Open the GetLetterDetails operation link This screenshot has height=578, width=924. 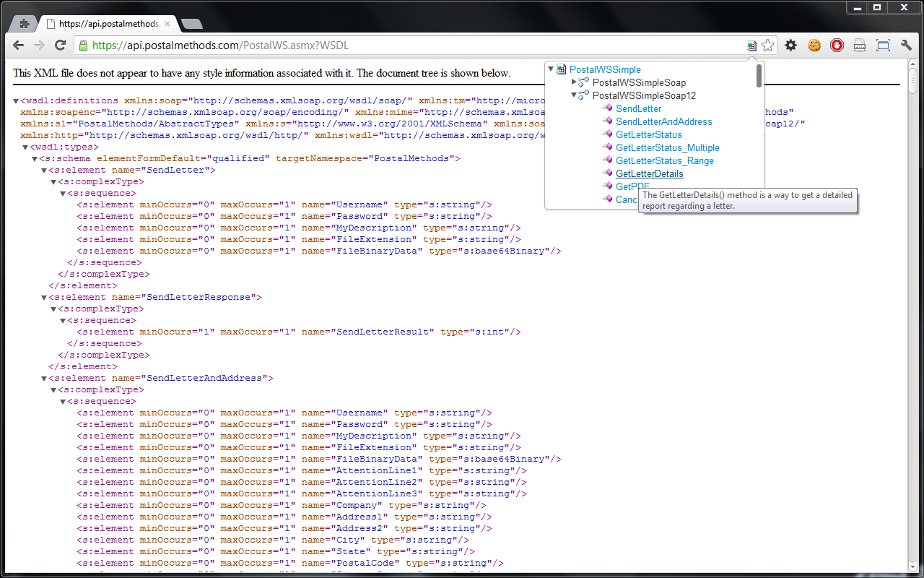click(649, 173)
